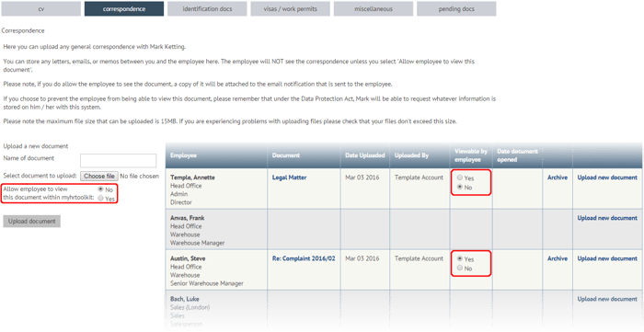This screenshot has height=332, width=644.
Task: Open the Re: Complaint 2016/02 document
Action: (x=304, y=258)
